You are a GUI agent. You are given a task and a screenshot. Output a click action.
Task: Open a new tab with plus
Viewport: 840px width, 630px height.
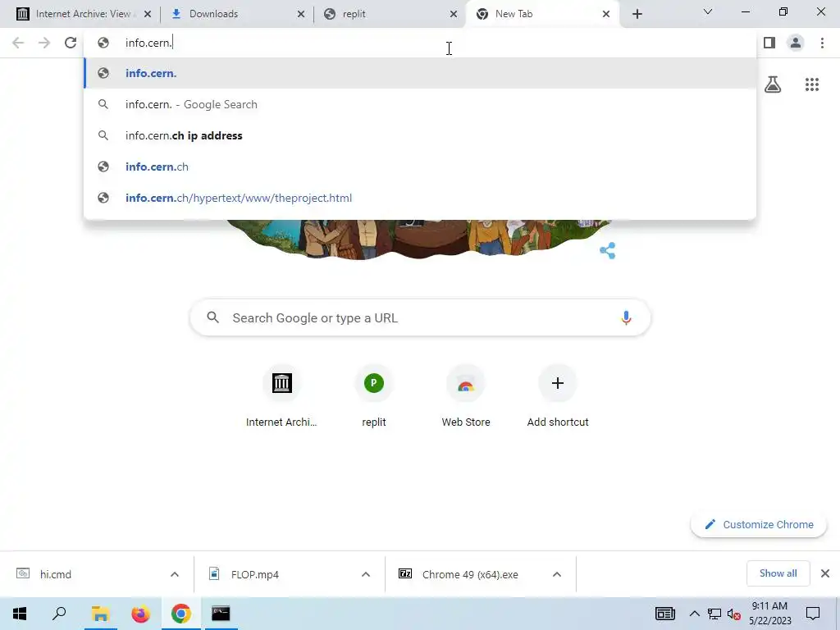(x=637, y=14)
